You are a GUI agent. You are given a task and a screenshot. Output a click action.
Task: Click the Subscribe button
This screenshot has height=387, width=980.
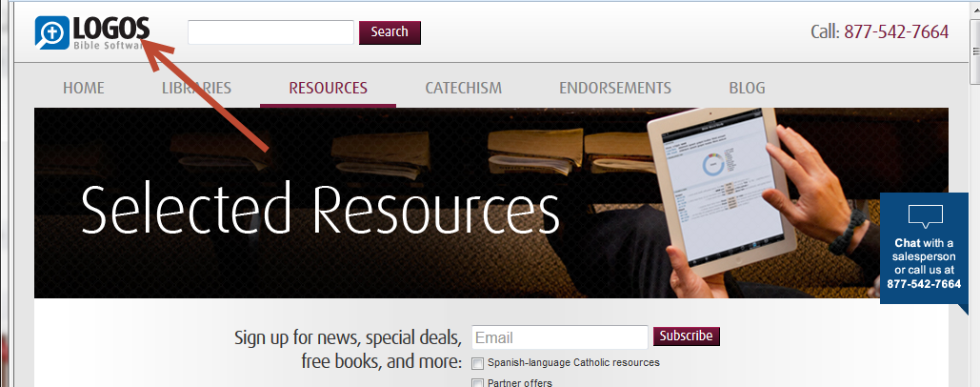(x=687, y=336)
